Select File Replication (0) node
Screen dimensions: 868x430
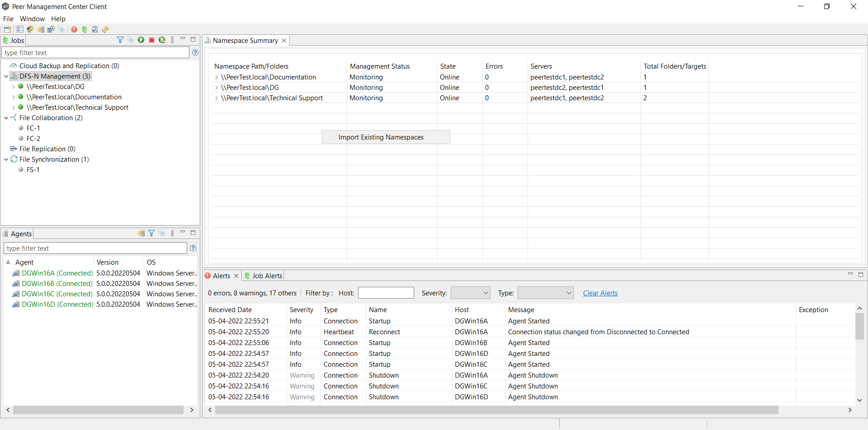(47, 149)
